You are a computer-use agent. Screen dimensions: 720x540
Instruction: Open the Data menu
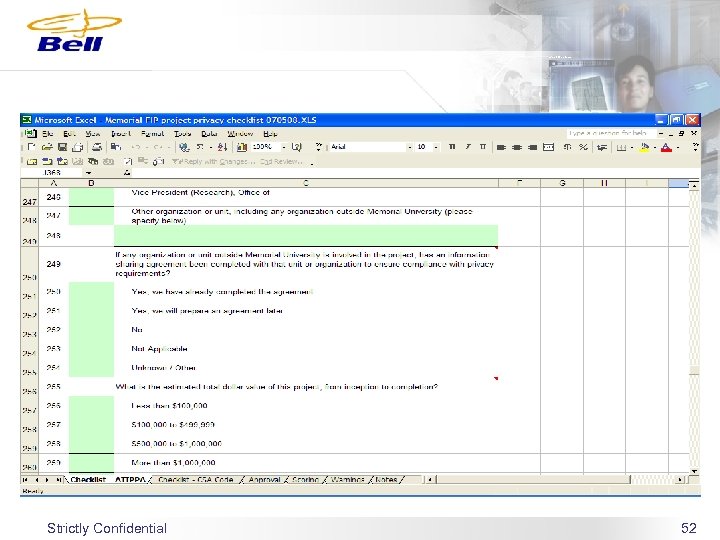pos(209,134)
